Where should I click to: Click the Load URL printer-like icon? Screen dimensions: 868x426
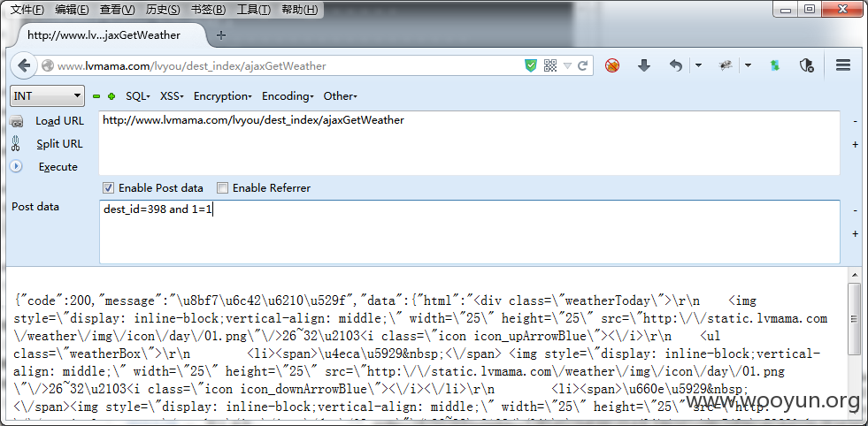16,121
